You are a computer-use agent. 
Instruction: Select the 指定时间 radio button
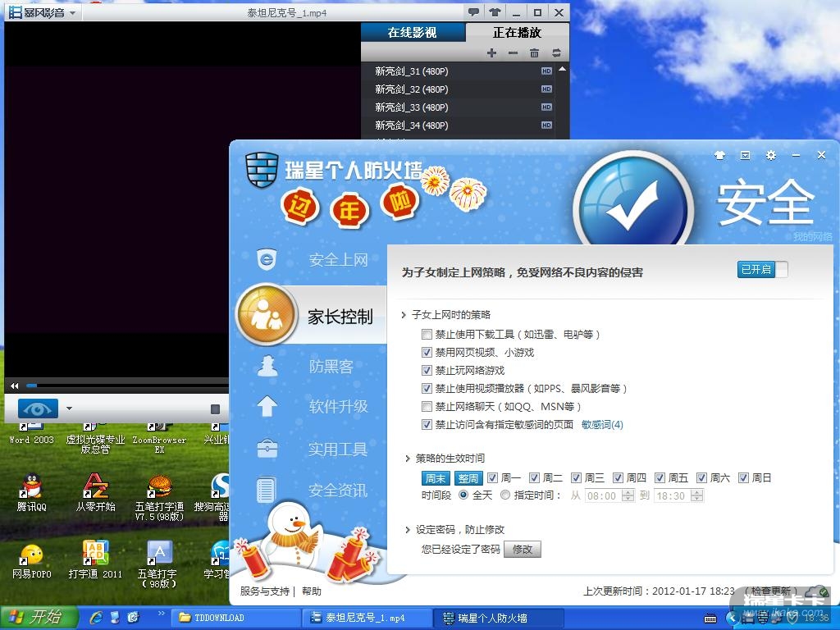click(504, 495)
